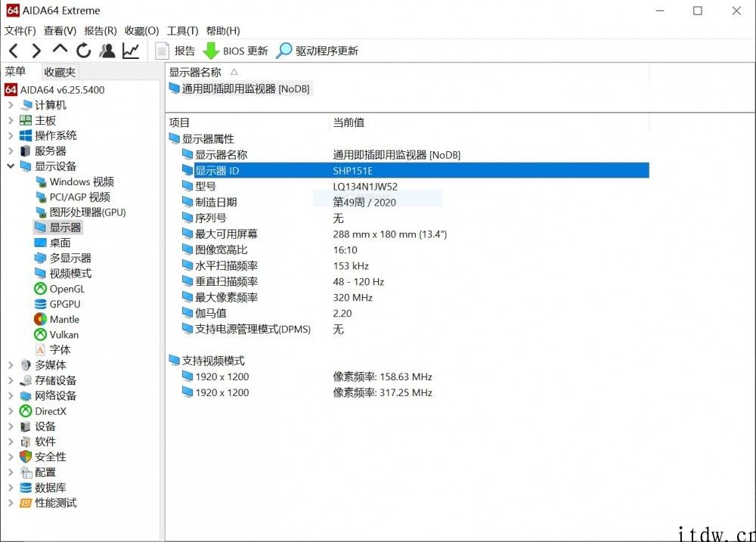Viewport: 756px width, 542px height.
Task: Click the 字体 font icon in tree
Action: pos(41,350)
